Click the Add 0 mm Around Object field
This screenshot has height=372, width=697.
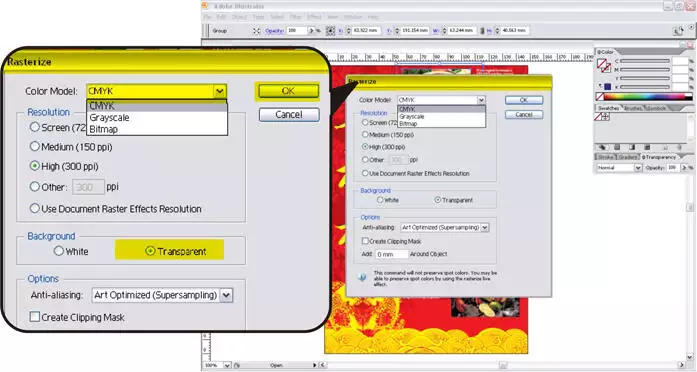[392, 254]
